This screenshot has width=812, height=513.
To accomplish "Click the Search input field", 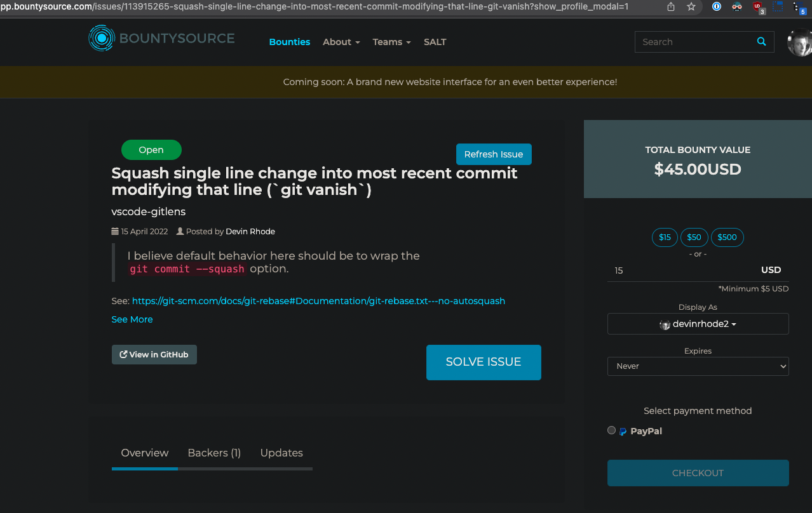I will 695,42.
